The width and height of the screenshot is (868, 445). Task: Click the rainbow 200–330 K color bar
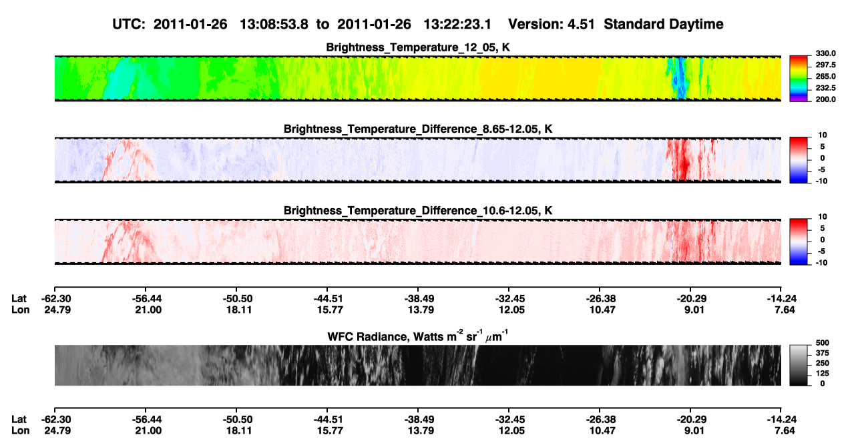pos(799,78)
